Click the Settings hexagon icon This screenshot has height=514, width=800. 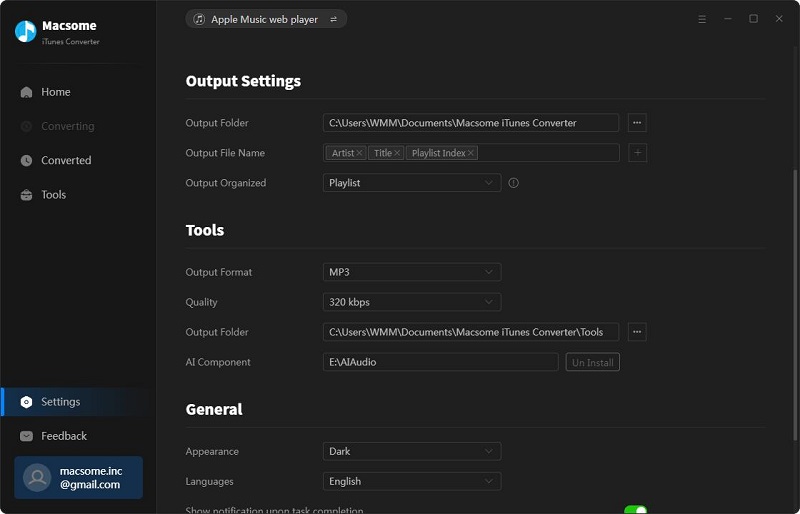click(x=27, y=402)
